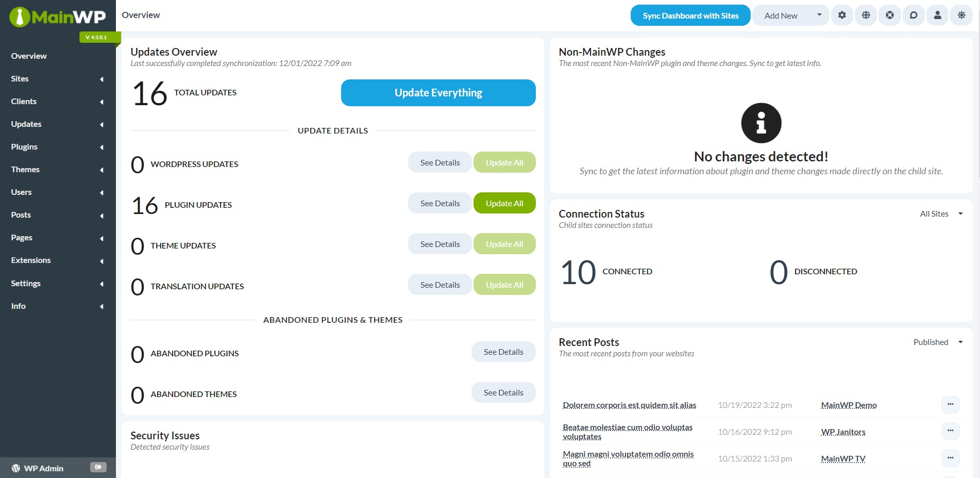The width and height of the screenshot is (980, 478).
Task: Click Update All for theme updates
Action: 504,244
